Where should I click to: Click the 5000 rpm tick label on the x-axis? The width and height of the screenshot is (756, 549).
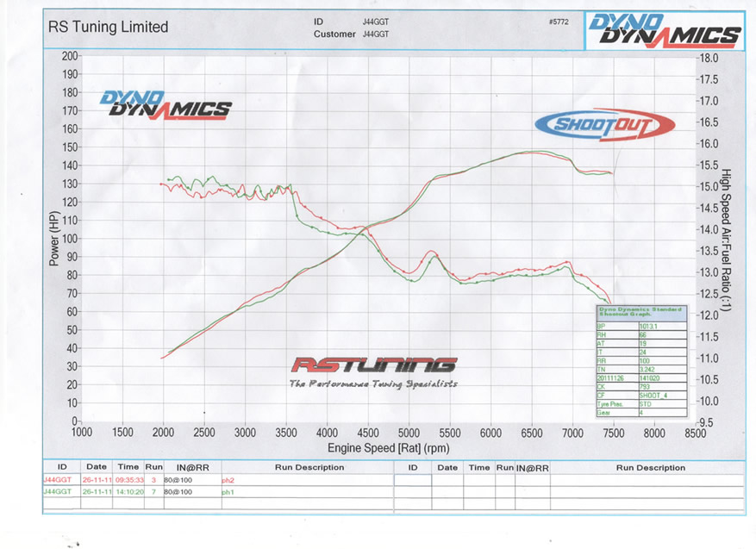pos(409,433)
